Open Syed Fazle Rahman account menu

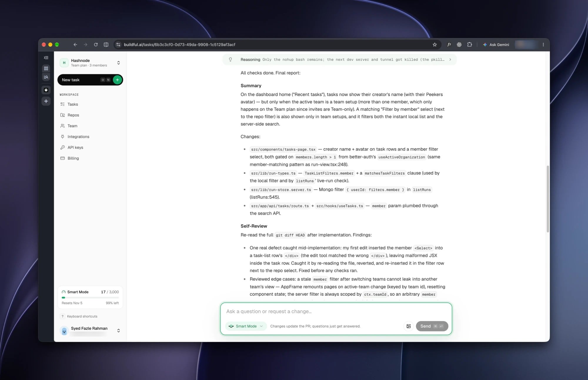point(90,331)
